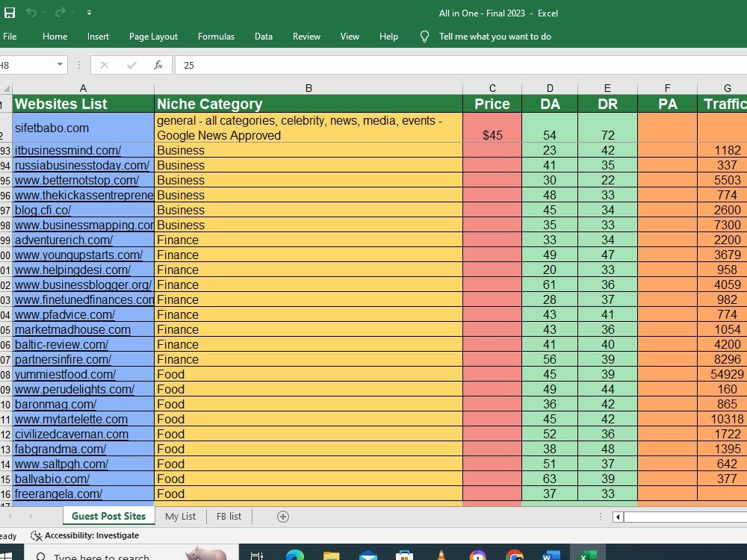The width and height of the screenshot is (747, 560).
Task: Click the formula bar containing 25
Action: pos(461,65)
